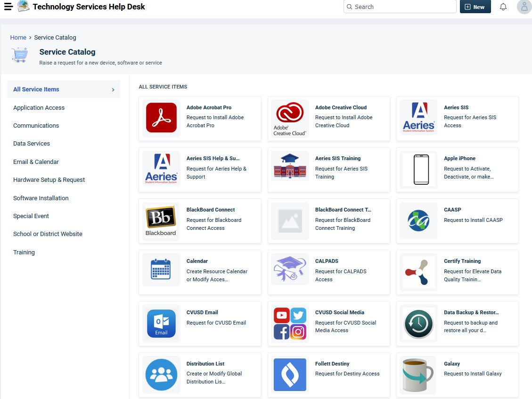Open Aeries SIS Training title
The image size is (532, 399).
337,158
